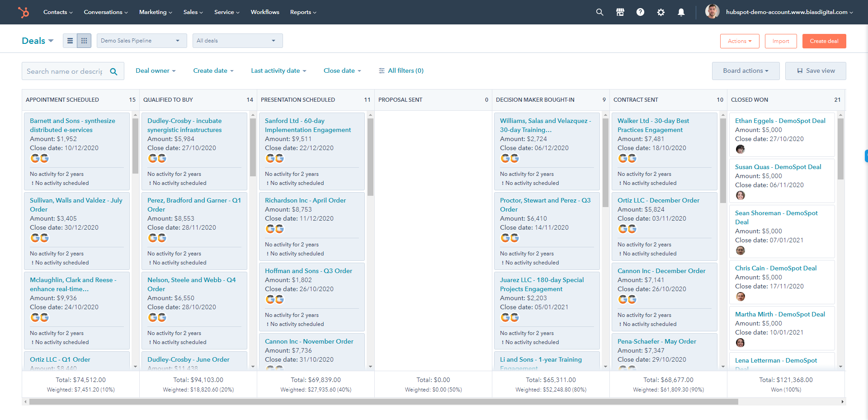
Task: Click company icons on Sanford Ltd deal
Action: click(x=275, y=158)
